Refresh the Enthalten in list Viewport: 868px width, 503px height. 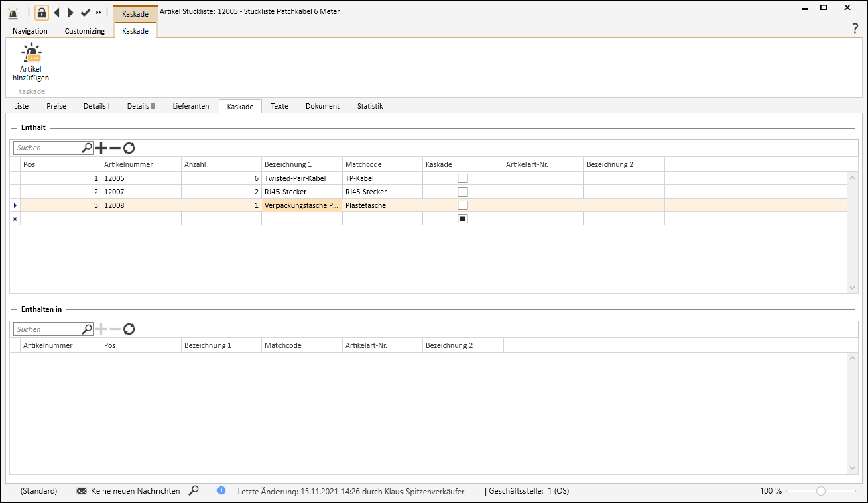[x=129, y=329]
